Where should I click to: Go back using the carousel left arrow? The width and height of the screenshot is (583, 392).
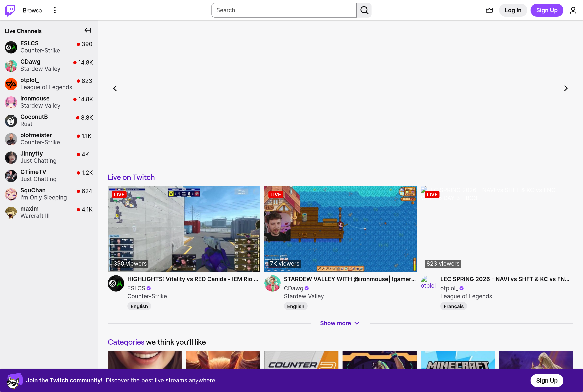tap(115, 88)
